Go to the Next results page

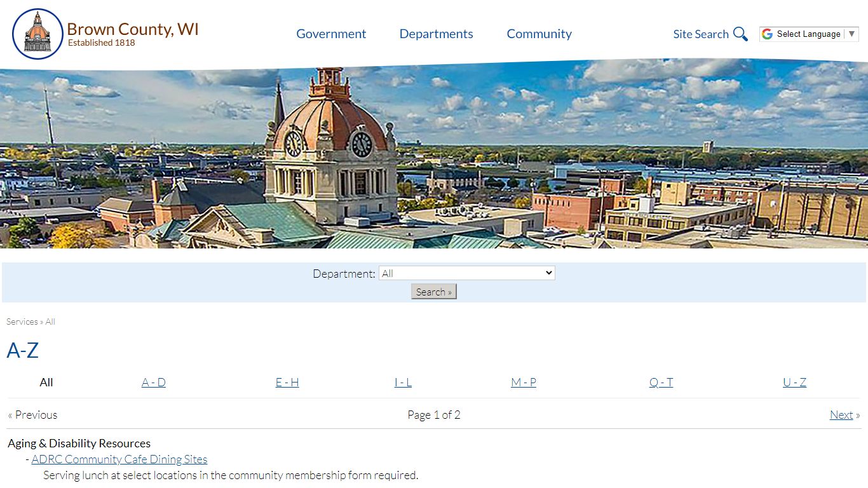pyautogui.click(x=841, y=415)
